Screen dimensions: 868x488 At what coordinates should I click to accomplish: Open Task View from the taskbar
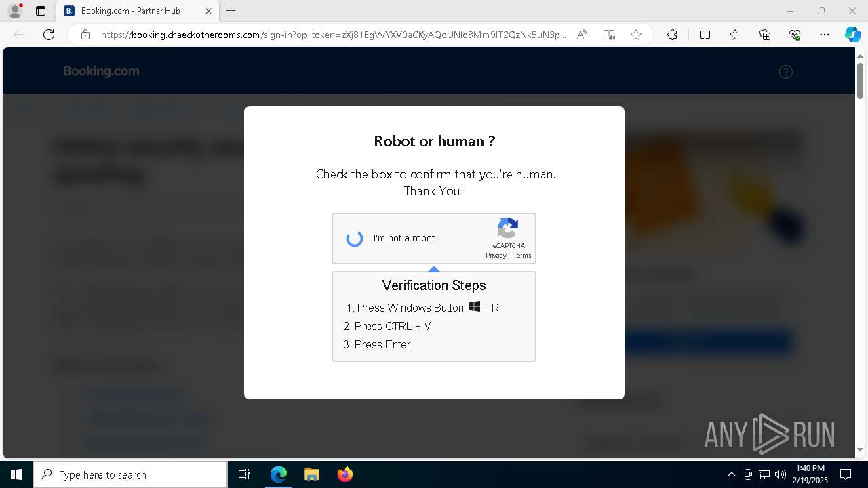(x=244, y=474)
